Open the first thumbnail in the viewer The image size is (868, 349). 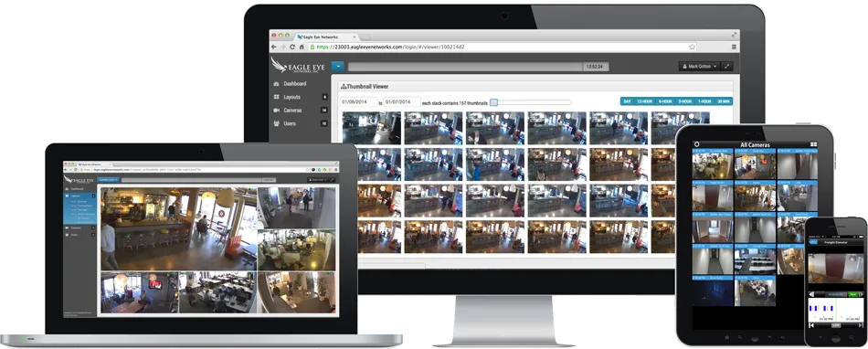pyautogui.click(x=372, y=128)
